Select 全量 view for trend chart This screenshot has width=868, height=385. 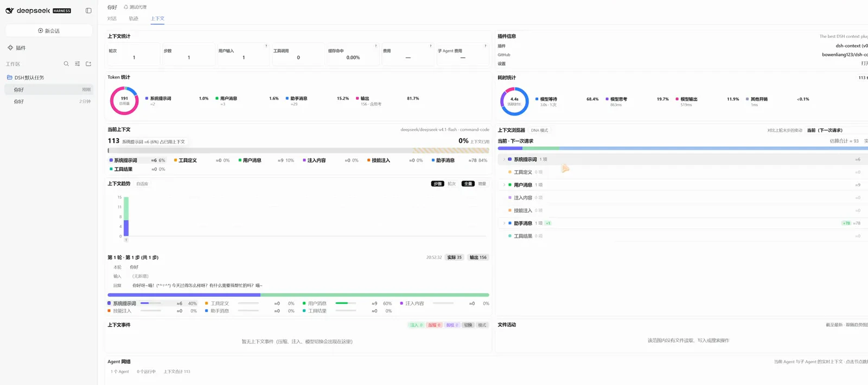[468, 184]
